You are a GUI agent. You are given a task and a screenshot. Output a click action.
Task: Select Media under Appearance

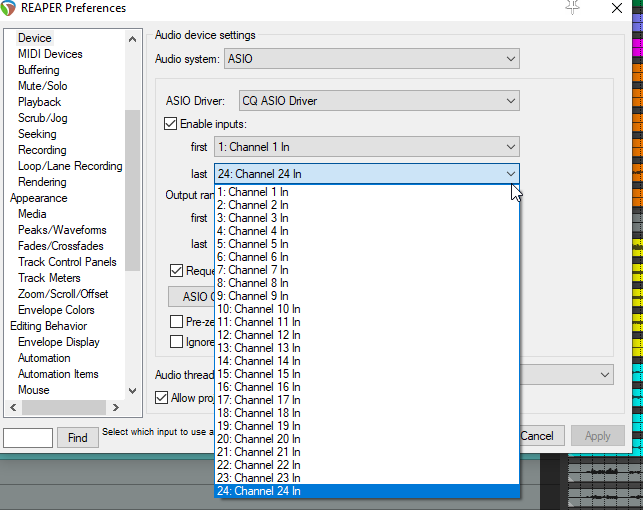32,214
